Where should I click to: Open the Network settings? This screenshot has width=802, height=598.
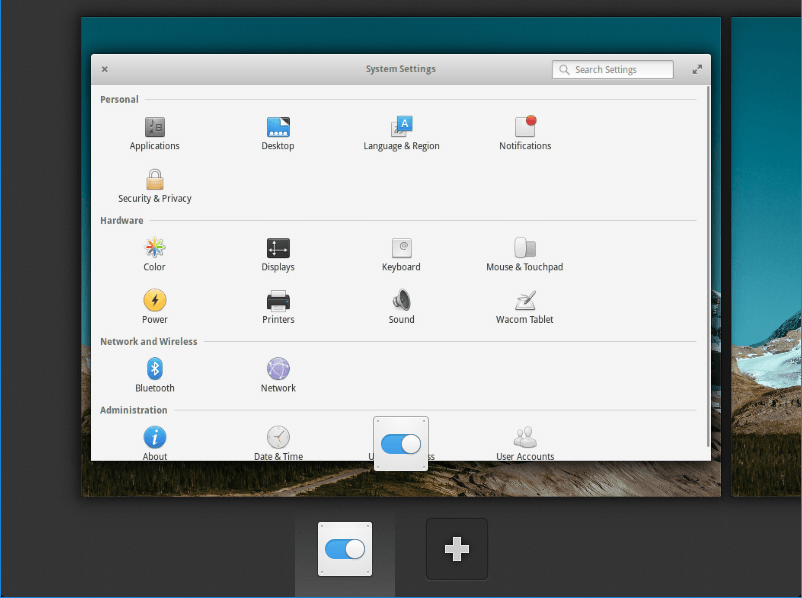(278, 375)
